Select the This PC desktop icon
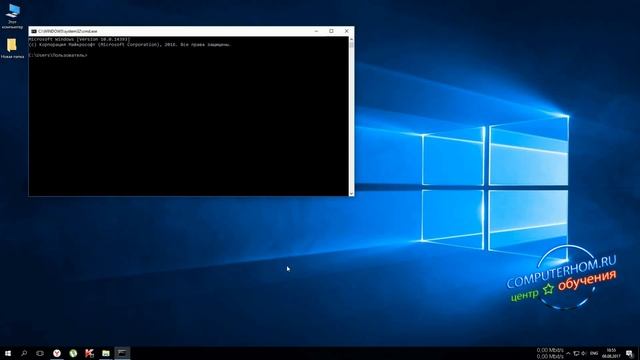 [13, 16]
